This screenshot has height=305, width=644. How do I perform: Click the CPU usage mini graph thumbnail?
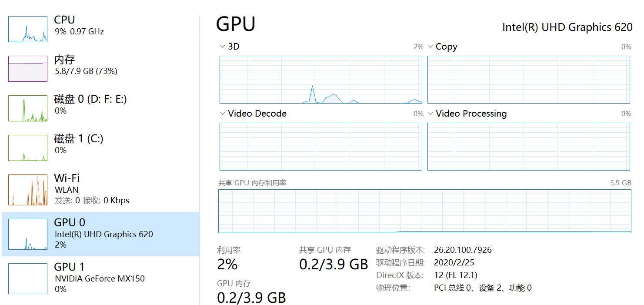coord(27,29)
